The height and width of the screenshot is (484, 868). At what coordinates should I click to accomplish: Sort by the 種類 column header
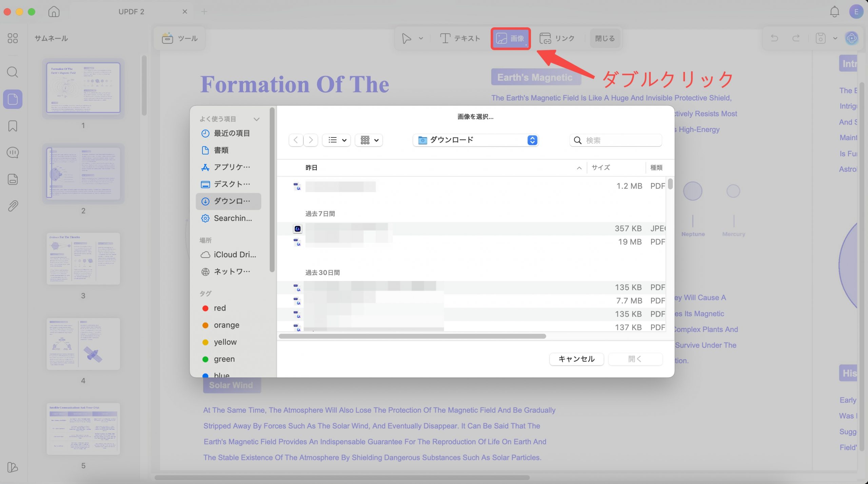point(656,167)
